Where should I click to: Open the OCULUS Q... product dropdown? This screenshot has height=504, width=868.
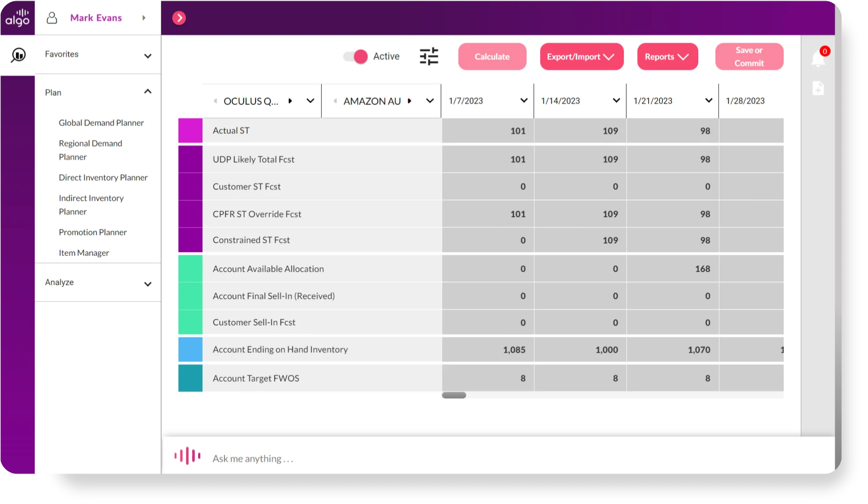pos(310,101)
